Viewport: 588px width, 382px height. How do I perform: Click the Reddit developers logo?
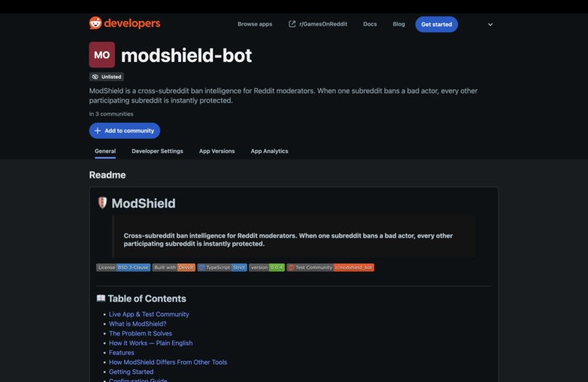click(125, 23)
